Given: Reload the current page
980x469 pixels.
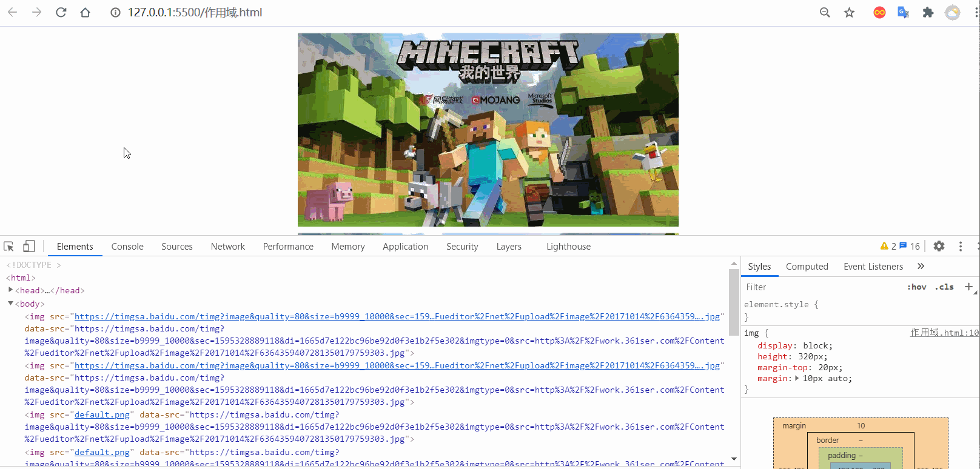Looking at the screenshot, I should 61,12.
